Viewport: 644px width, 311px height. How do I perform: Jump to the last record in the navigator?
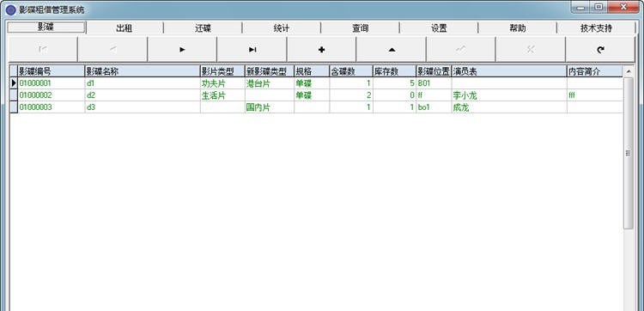click(252, 49)
